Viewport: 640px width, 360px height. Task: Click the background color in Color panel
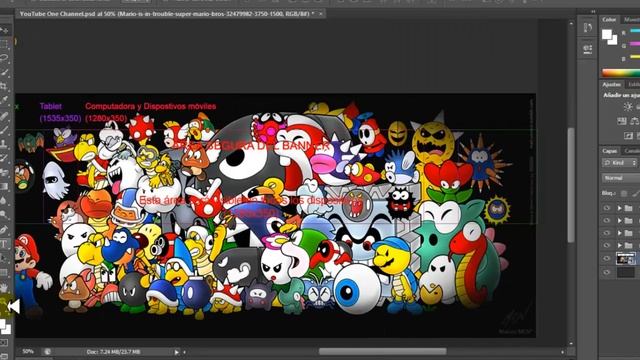pos(613,40)
